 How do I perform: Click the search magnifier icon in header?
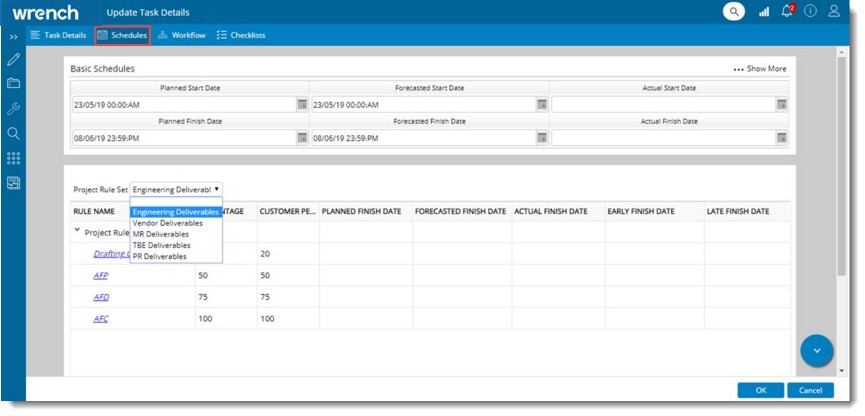[x=735, y=12]
